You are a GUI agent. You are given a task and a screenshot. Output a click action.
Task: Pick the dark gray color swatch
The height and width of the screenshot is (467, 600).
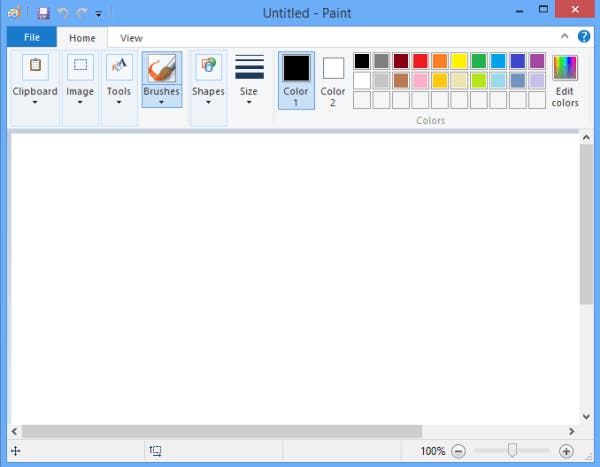tap(381, 61)
